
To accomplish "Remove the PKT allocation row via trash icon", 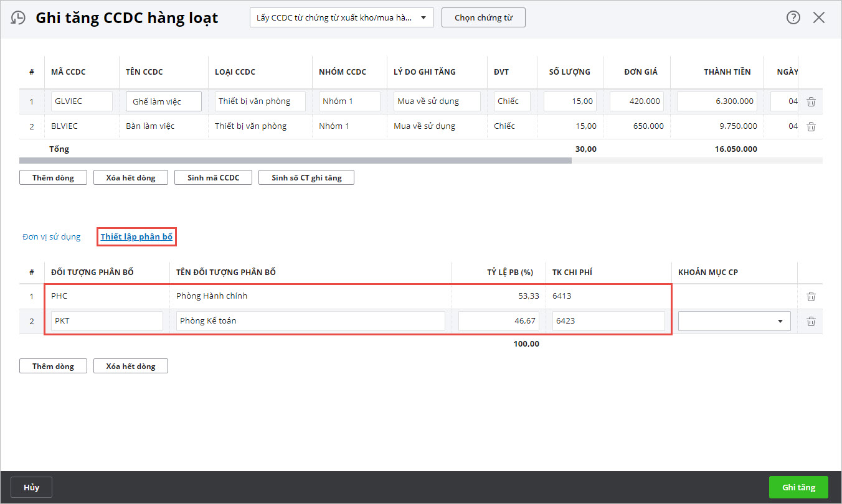I will pyautogui.click(x=811, y=321).
